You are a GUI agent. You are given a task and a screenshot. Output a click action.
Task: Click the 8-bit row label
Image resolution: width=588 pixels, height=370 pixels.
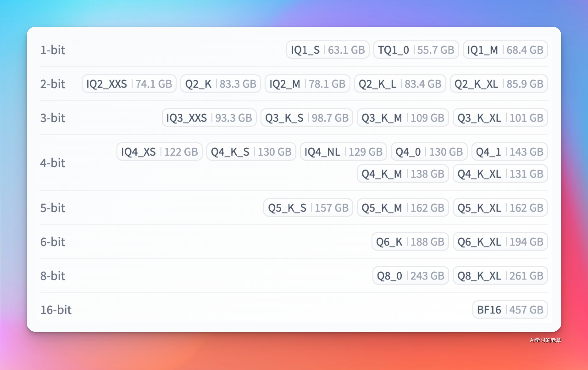click(x=53, y=276)
